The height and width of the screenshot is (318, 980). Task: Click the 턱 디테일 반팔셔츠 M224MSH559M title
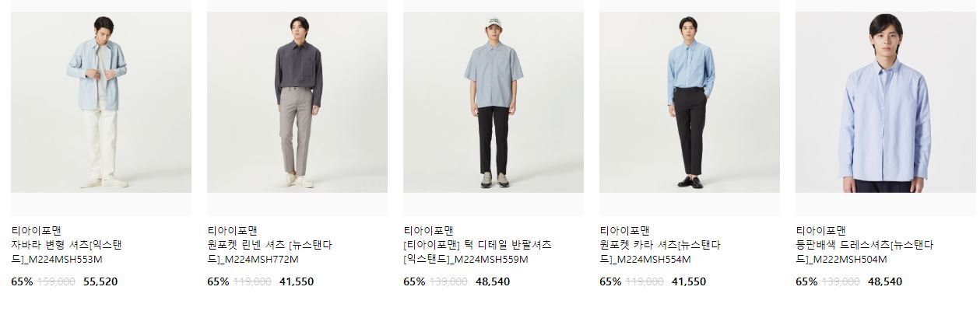pyautogui.click(x=477, y=252)
